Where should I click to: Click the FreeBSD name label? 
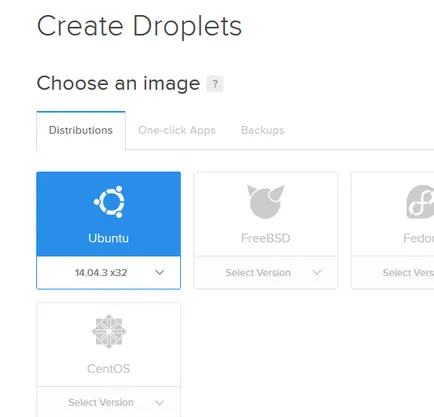[x=266, y=238]
